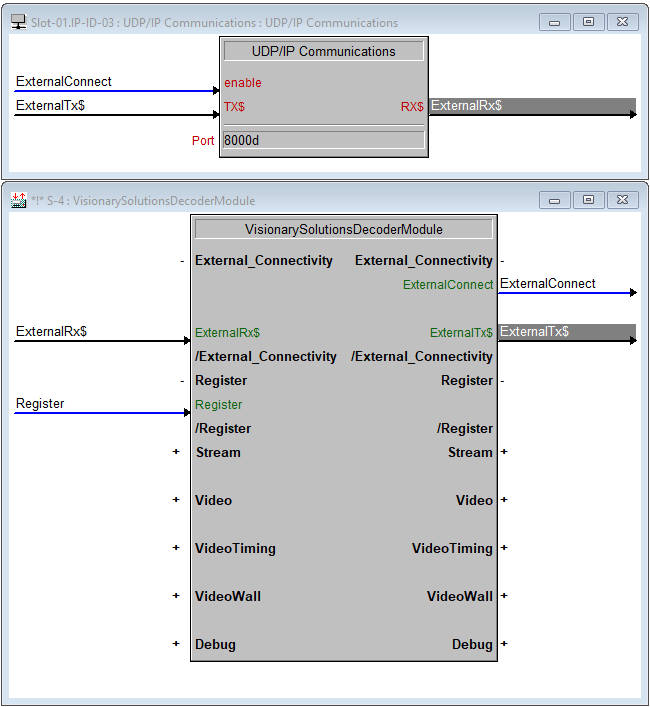Click the green ExternalConnect pin label
Image resolution: width=650 pixels, height=707 pixels.
(x=448, y=285)
